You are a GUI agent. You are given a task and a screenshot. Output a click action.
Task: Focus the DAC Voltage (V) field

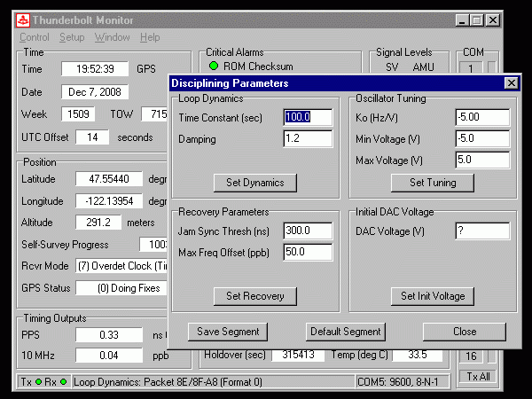pyautogui.click(x=482, y=231)
